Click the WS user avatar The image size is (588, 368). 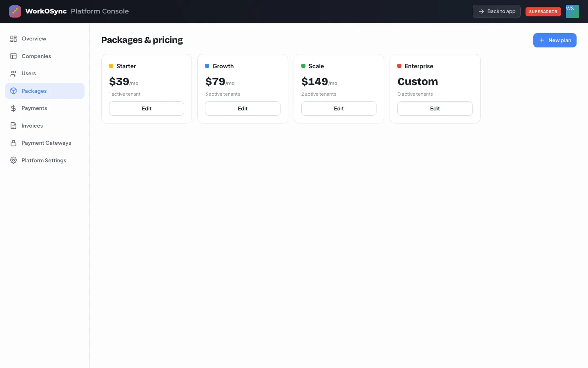coord(572,11)
